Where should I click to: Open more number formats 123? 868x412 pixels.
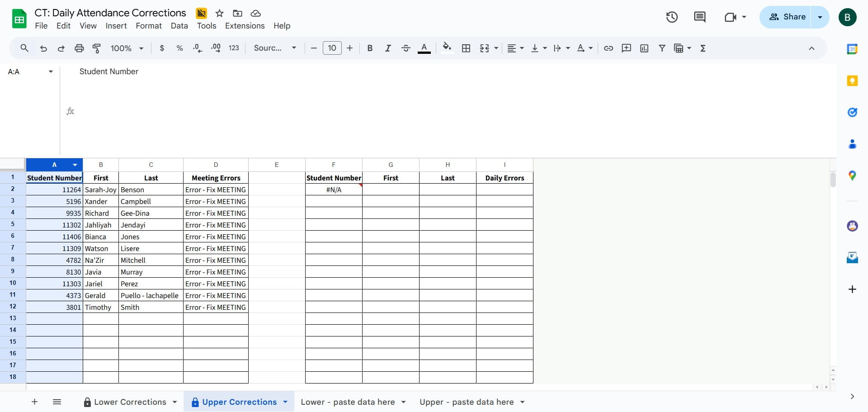coord(234,48)
